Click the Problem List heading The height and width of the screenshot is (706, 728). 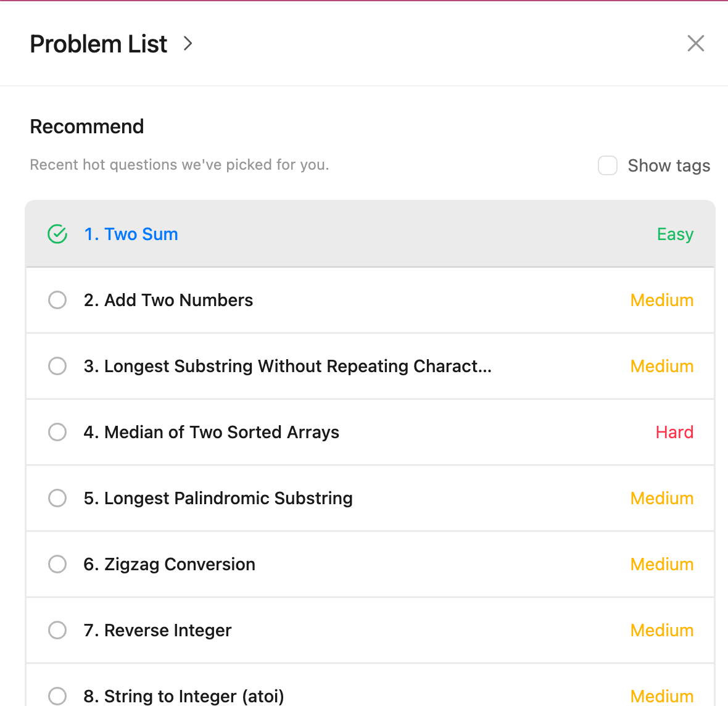coord(99,44)
